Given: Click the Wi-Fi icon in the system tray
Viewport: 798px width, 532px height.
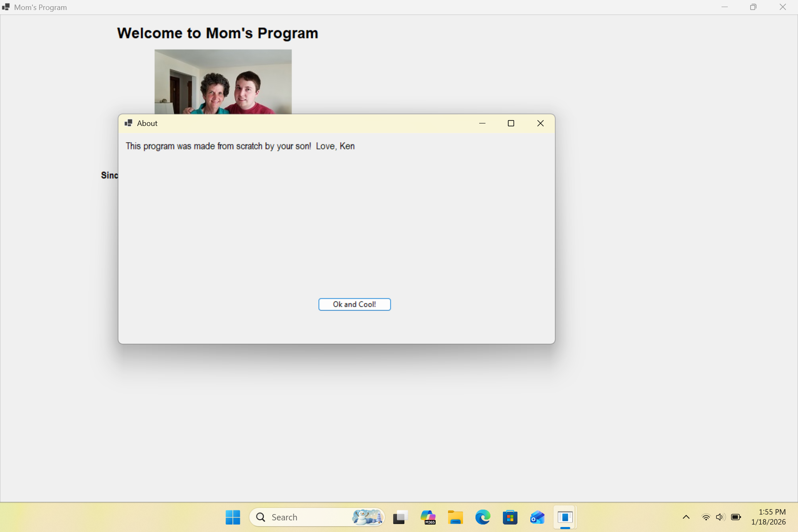Looking at the screenshot, I should pos(706,517).
